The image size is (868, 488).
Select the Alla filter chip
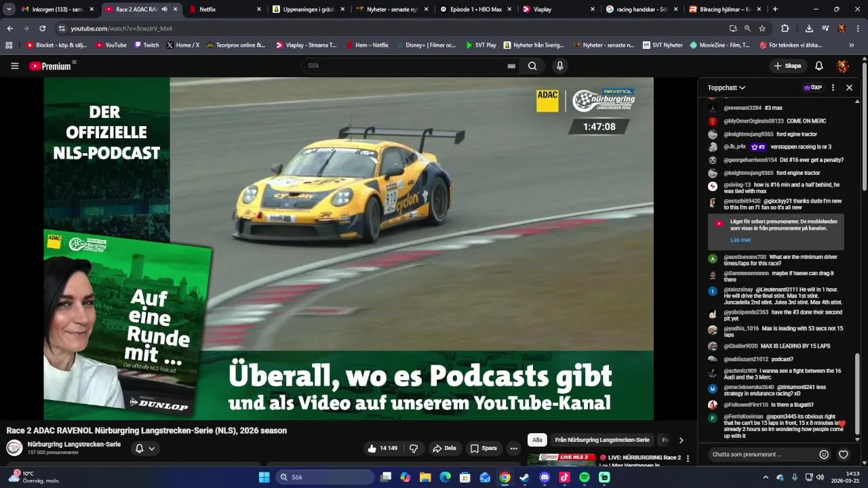537,440
